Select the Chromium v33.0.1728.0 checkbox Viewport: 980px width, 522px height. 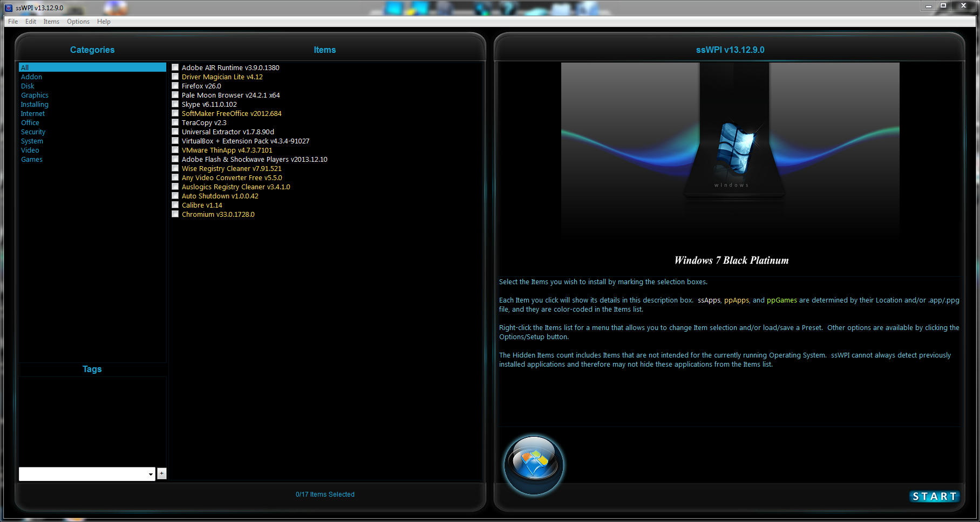coord(175,214)
